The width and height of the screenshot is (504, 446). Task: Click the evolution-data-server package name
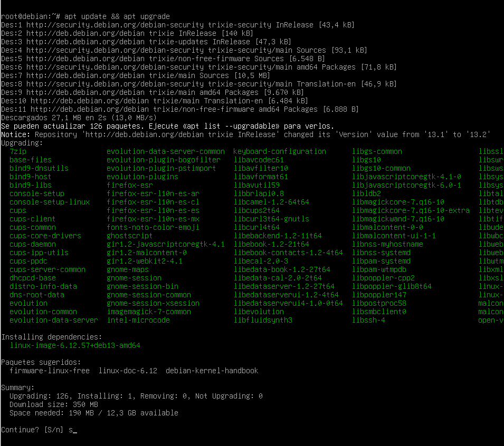tap(54, 320)
